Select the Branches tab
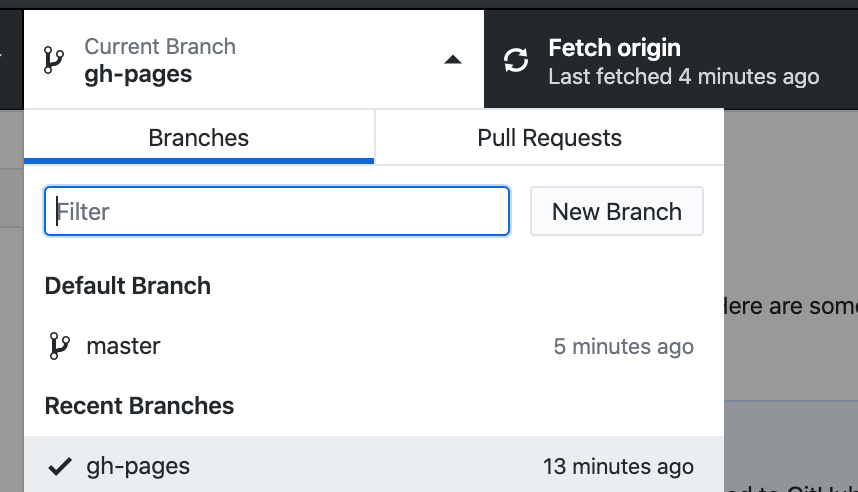 (199, 137)
